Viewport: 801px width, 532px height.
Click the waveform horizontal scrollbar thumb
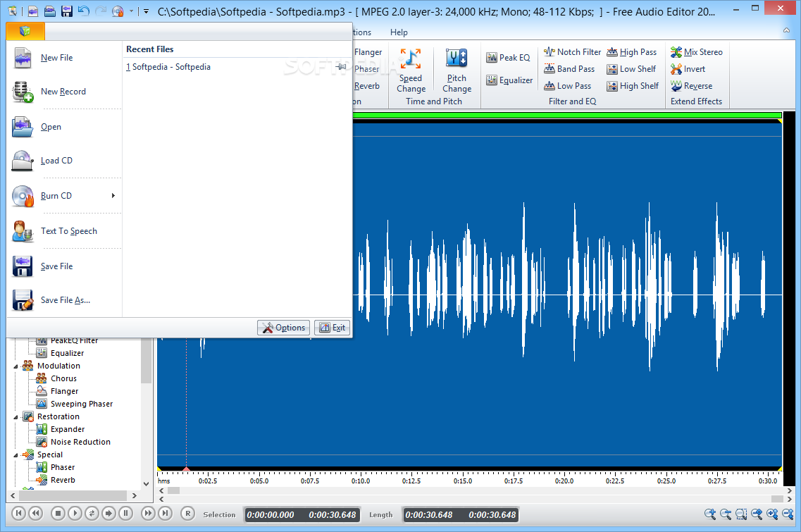pos(174,490)
